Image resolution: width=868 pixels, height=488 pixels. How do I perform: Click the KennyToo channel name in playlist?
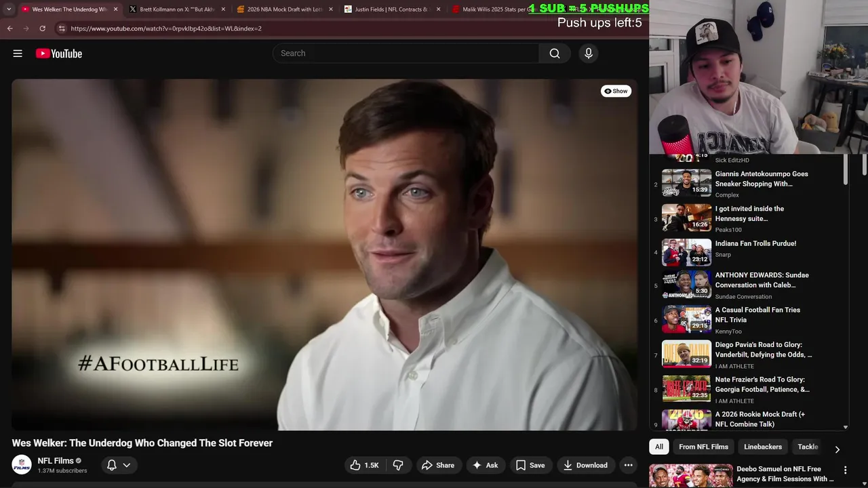tap(728, 331)
